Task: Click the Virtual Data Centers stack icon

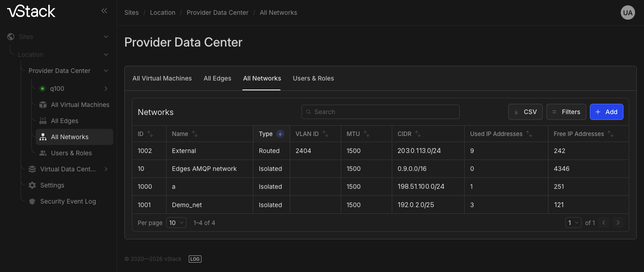Action: point(32,169)
